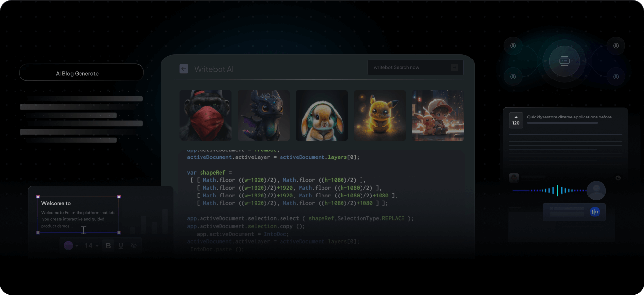Open the color swatch dropdown arrow
This screenshot has height=295, width=644.
coord(77,246)
